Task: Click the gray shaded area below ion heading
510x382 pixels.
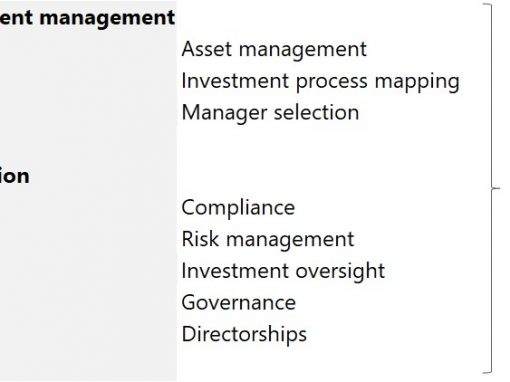Action: (88, 283)
